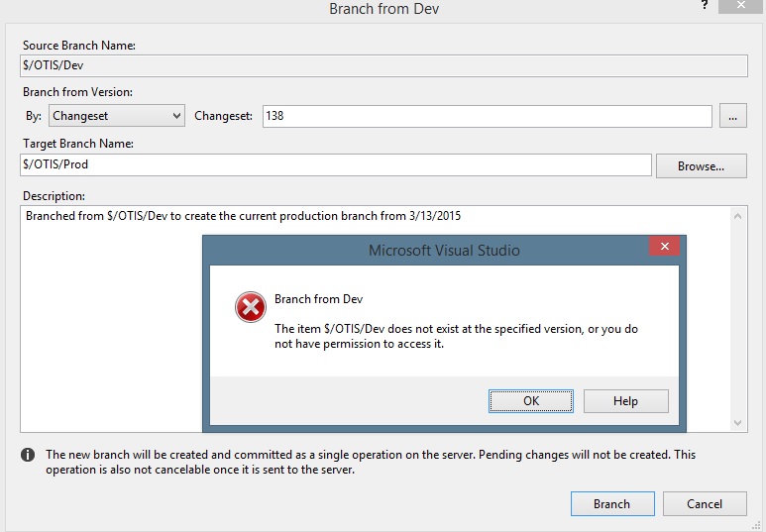Viewport: 766px width, 532px height.
Task: Click the help question mark in title bar
Action: coord(705,5)
